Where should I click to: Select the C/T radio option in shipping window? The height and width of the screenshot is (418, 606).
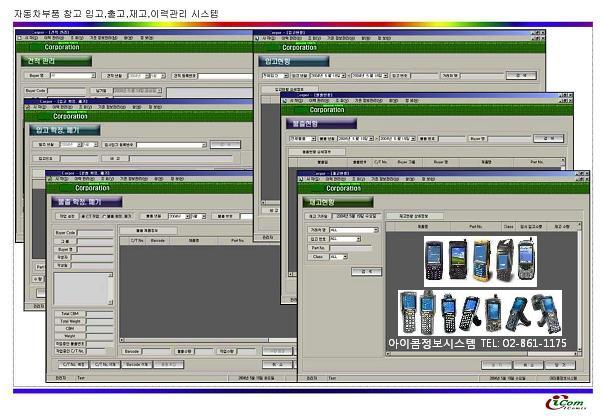tap(84, 215)
